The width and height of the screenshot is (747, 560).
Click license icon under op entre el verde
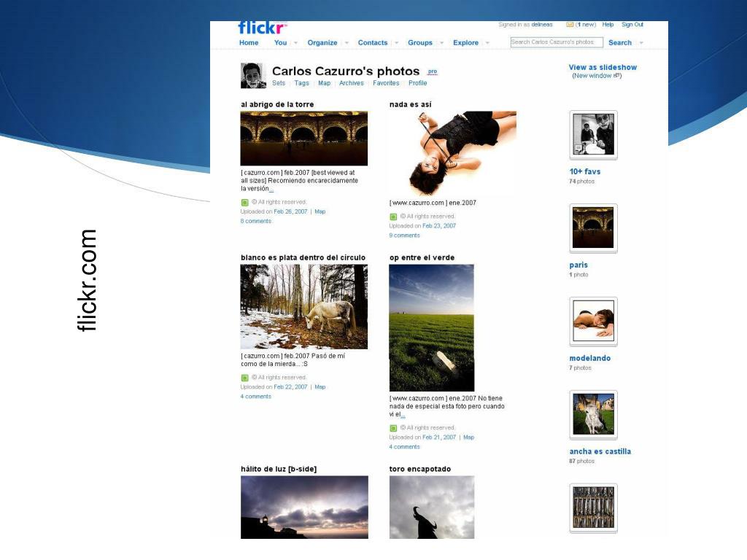click(x=393, y=428)
